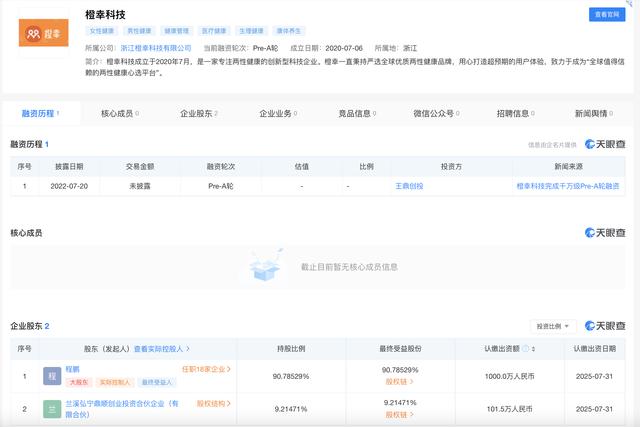The image size is (640, 427).
Task: Click 天眼查 logo in 核心成员 section
Action: 604,232
